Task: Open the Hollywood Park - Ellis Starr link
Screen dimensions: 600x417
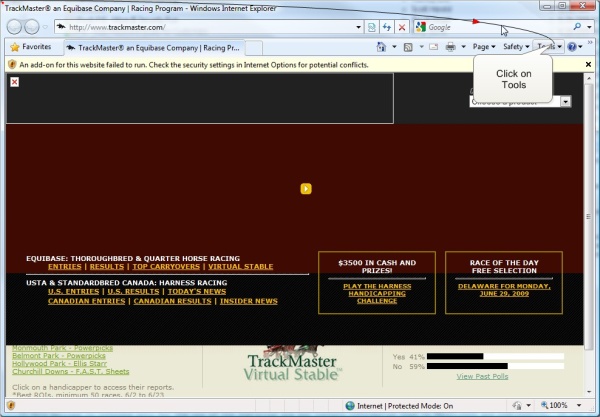Action: (60, 363)
